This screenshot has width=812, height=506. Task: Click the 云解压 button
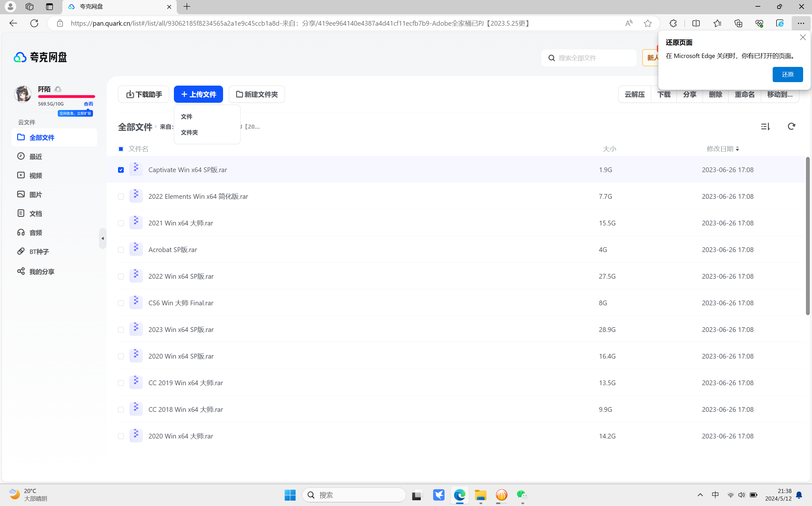[x=635, y=94]
